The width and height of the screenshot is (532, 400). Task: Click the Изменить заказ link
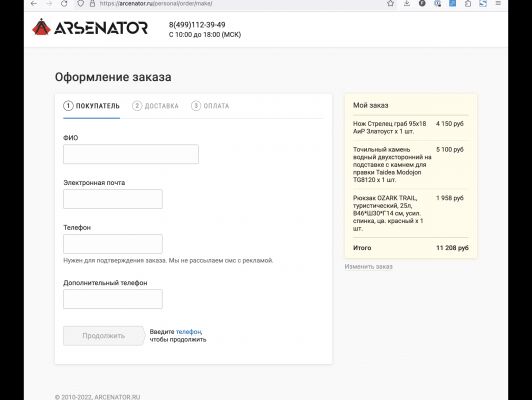point(368,267)
